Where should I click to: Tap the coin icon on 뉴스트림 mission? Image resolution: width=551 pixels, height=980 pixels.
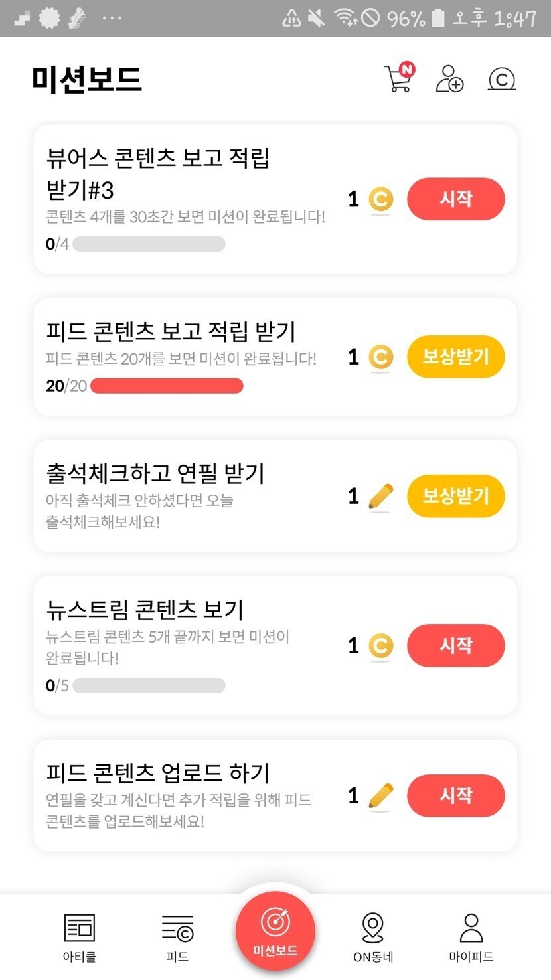[380, 645]
